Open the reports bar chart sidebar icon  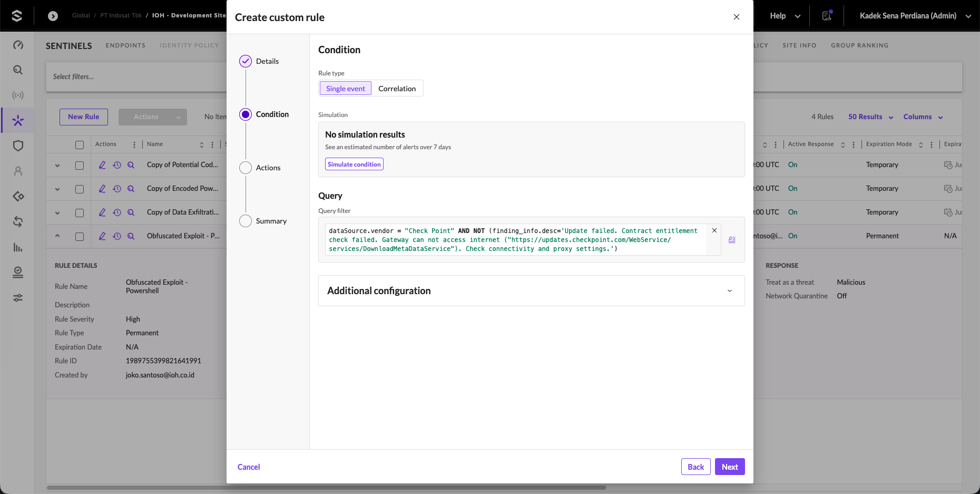(x=18, y=247)
